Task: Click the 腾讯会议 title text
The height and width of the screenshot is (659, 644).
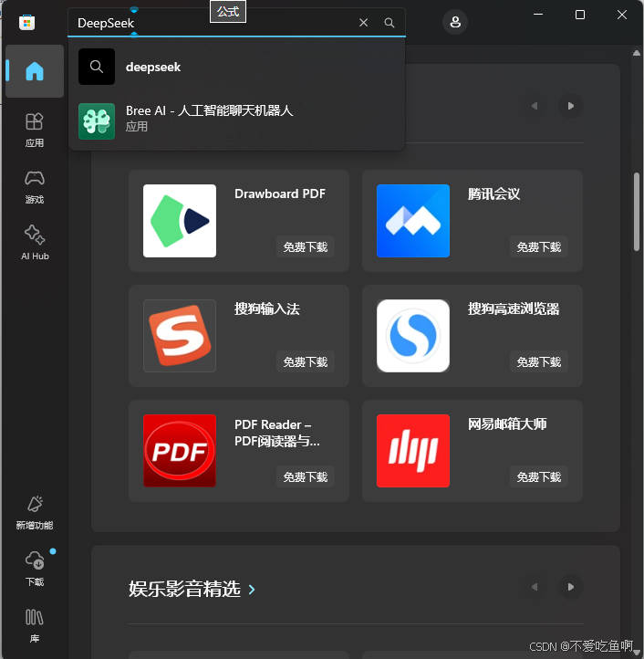Action: coord(494,194)
